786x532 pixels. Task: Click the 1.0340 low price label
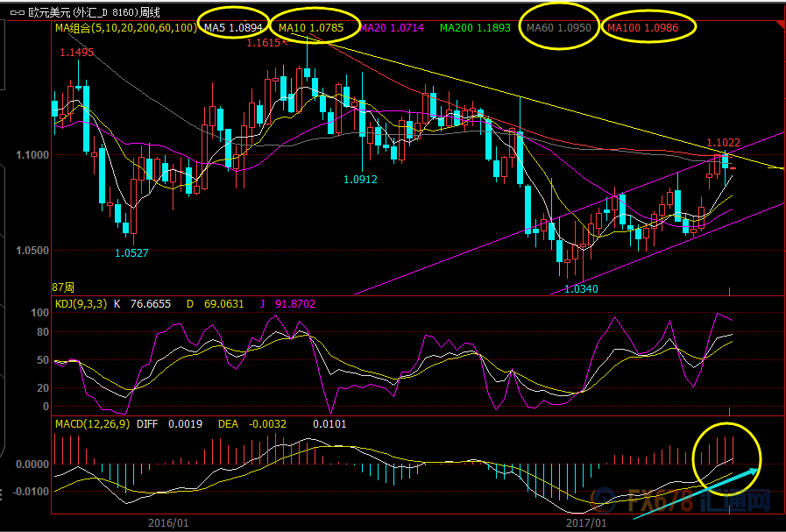click(582, 288)
